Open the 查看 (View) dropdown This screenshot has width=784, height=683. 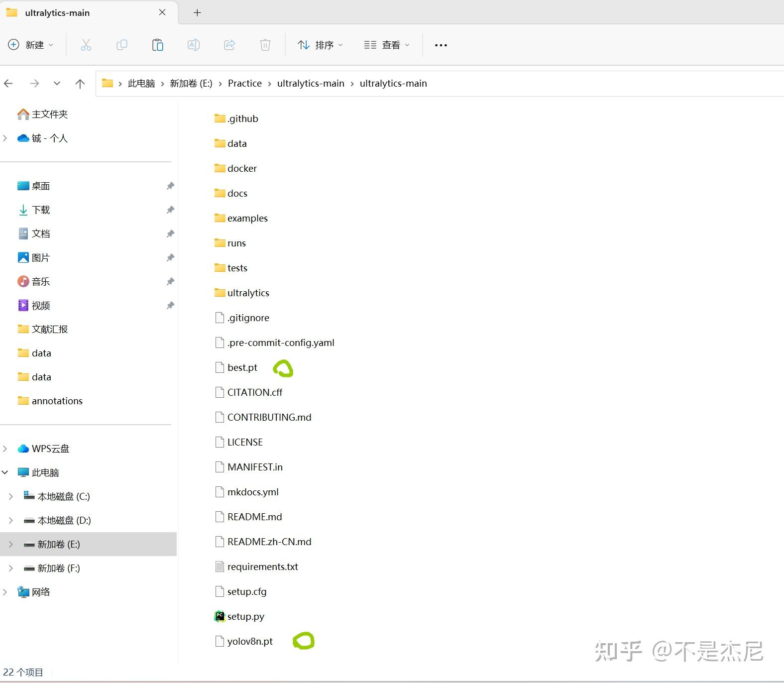[387, 45]
